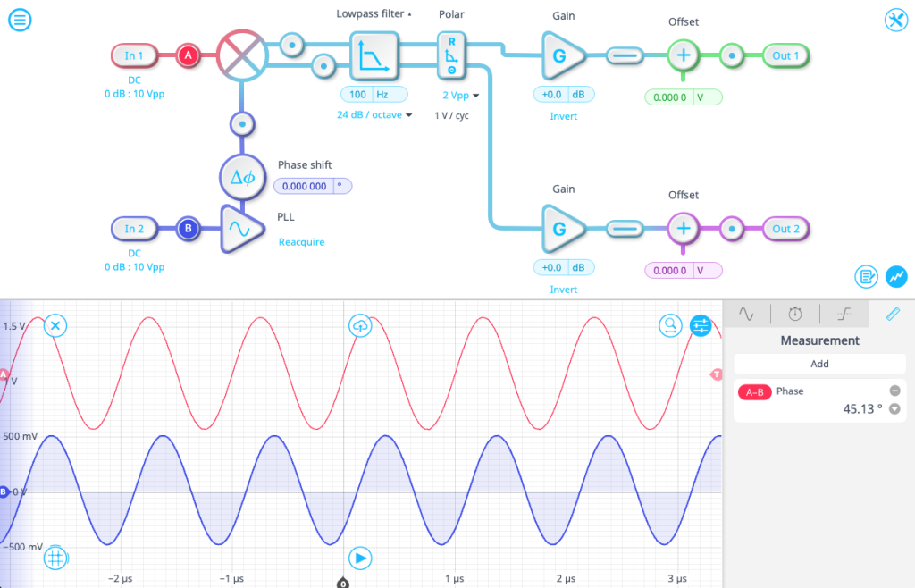Image resolution: width=915 pixels, height=588 pixels.
Task: Edit the green Out 1 offset voltage
Action: point(684,97)
